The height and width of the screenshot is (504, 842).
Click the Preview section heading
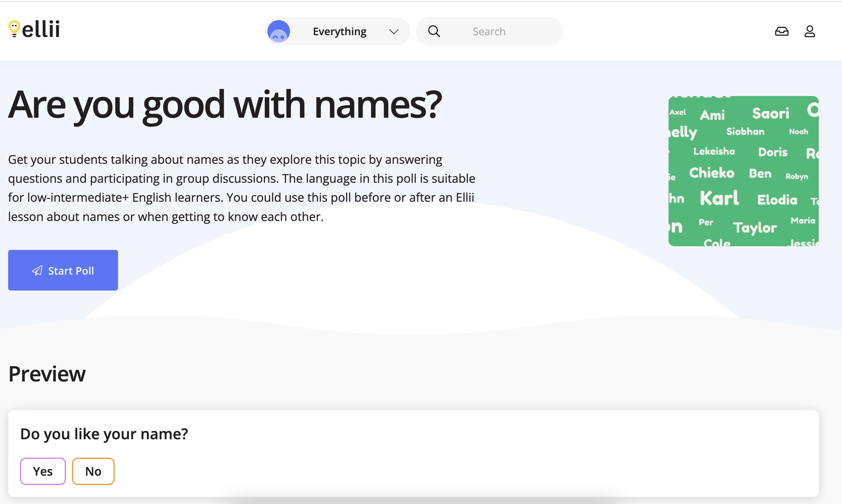pos(47,373)
